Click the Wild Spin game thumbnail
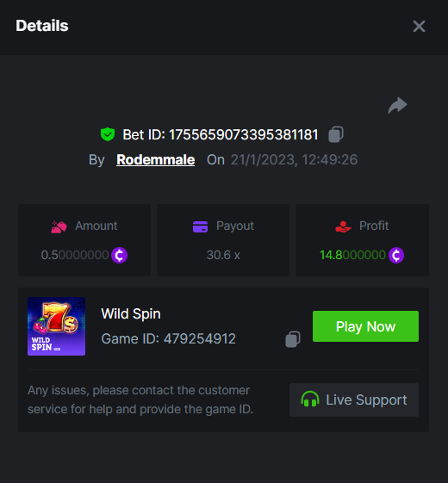Viewport: 448px width, 483px height. pyautogui.click(x=56, y=326)
